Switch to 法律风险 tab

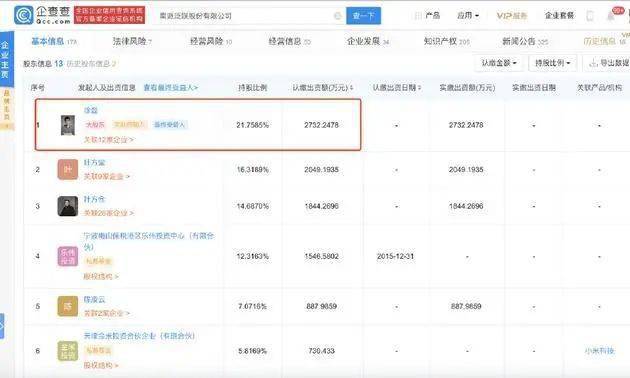click(x=132, y=41)
